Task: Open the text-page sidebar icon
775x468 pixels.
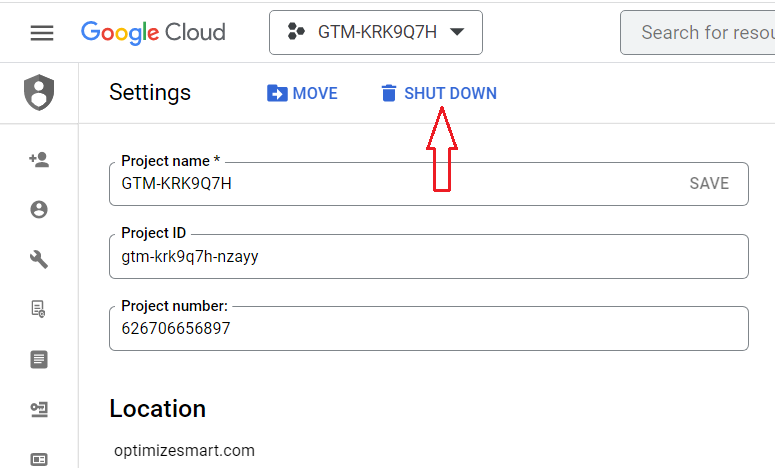Action: (x=39, y=359)
